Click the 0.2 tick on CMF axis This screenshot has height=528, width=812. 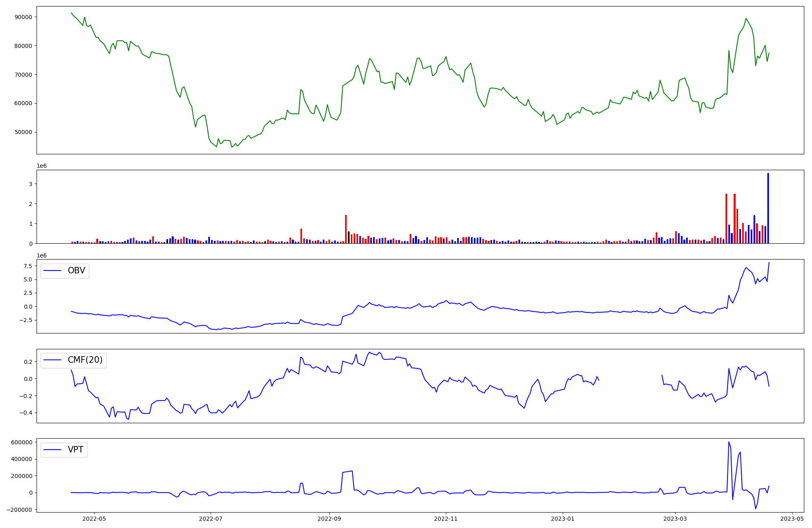click(28, 362)
